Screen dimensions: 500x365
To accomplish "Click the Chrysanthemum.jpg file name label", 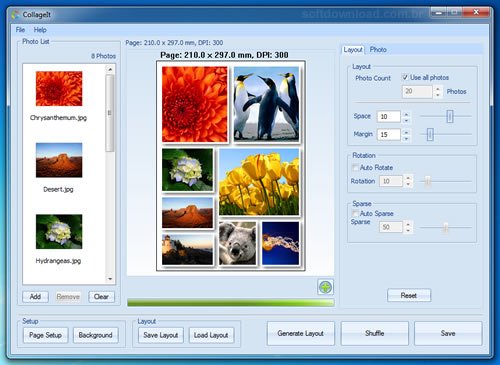I will [x=58, y=118].
